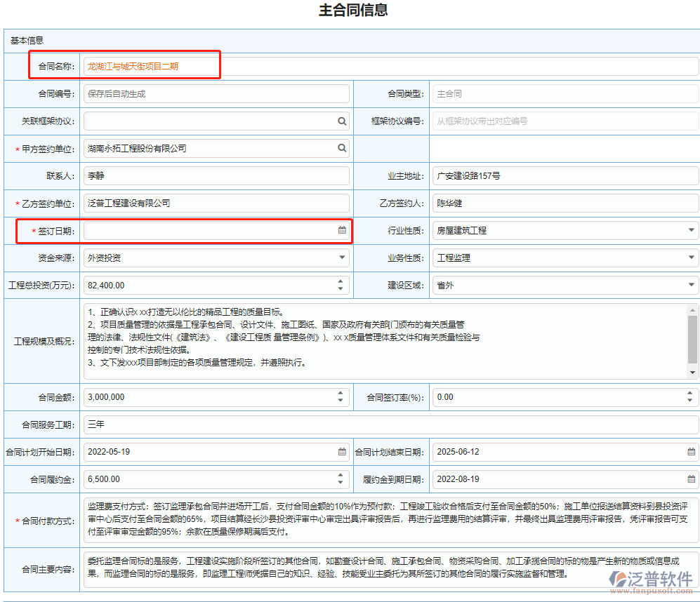Click stepper arrows on 合同履约金 field
Image resolution: width=700 pixels, height=602 pixels.
341,479
